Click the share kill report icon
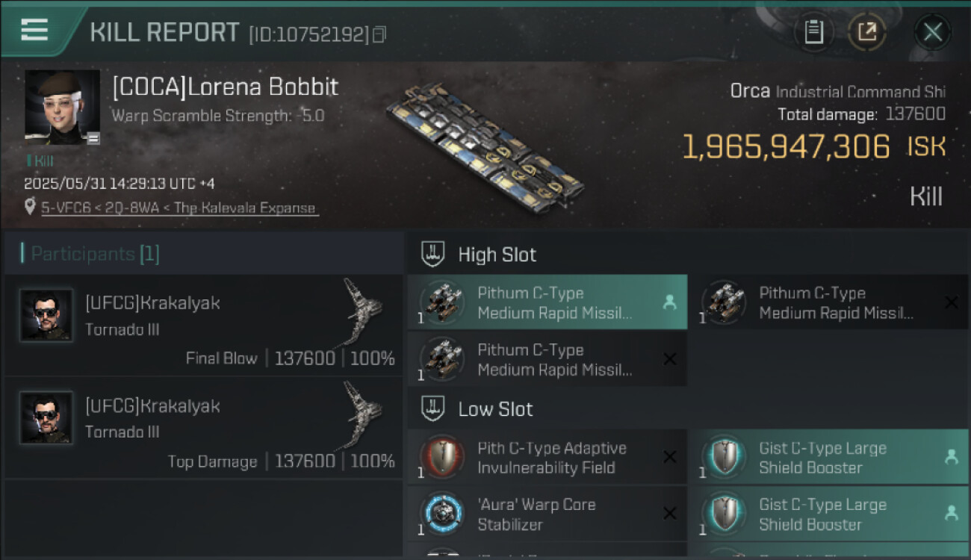971x560 pixels. pyautogui.click(x=866, y=32)
